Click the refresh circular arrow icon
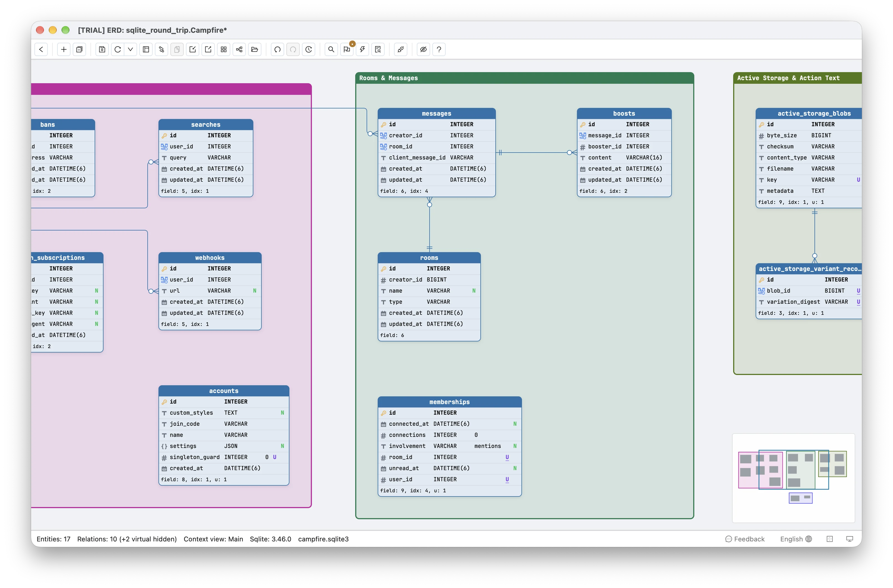893x588 pixels. (118, 49)
